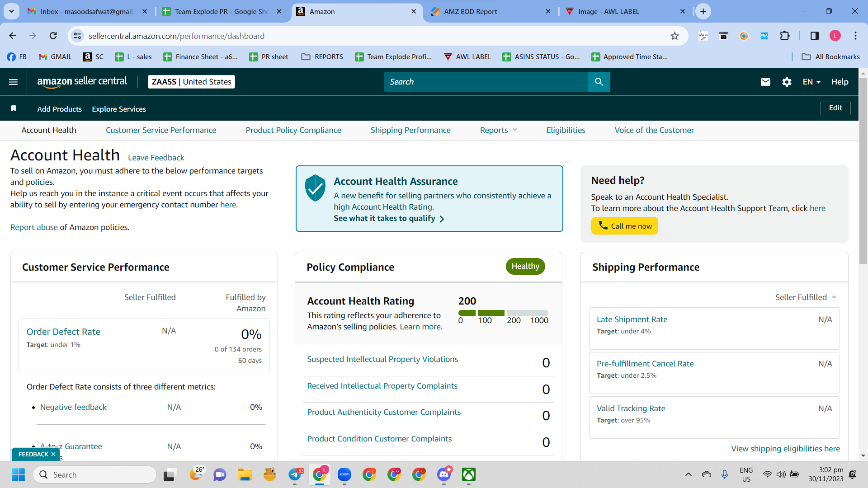Open Explore Services
Viewport: 868px width, 488px height.
pos(119,109)
